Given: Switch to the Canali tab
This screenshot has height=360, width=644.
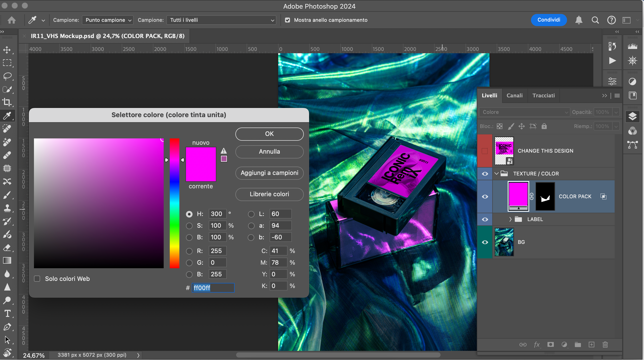Looking at the screenshot, I should (x=514, y=96).
